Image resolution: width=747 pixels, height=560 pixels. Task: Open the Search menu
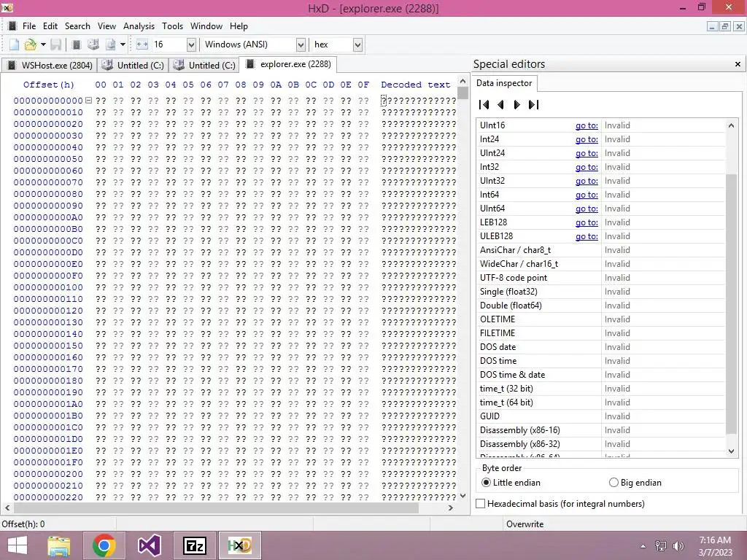77,26
